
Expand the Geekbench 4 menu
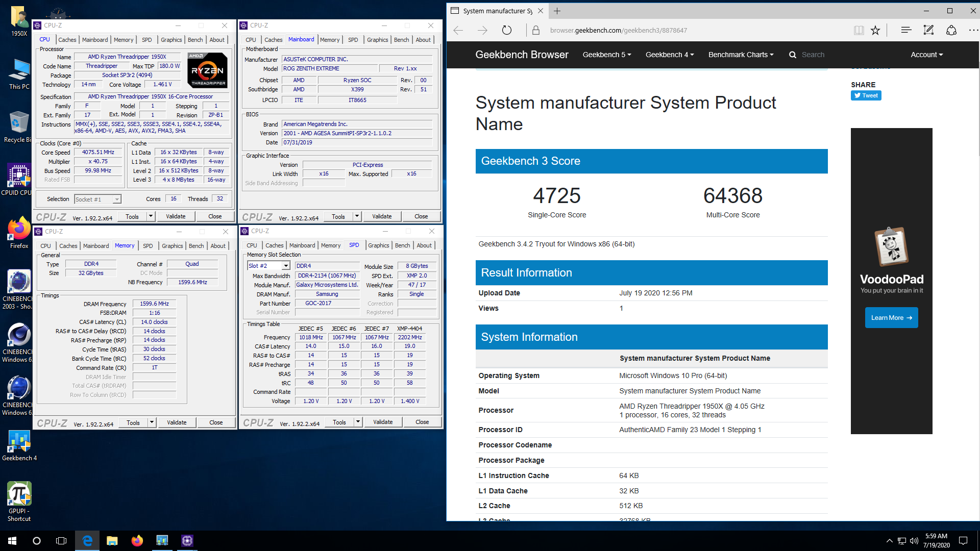[670, 55]
